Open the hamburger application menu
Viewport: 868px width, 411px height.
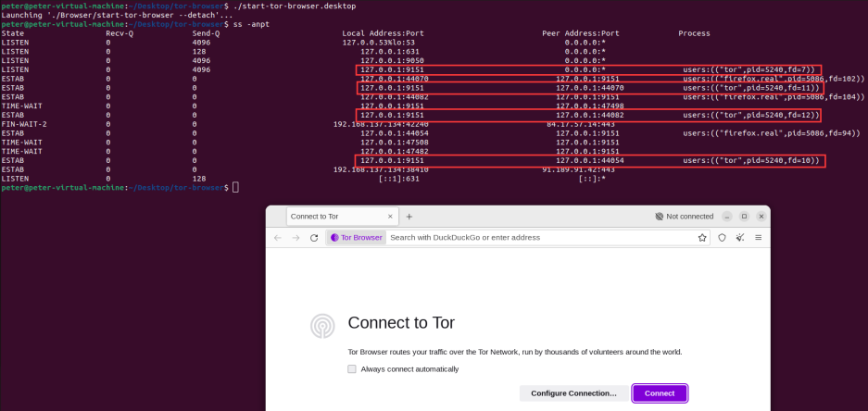[x=759, y=238]
